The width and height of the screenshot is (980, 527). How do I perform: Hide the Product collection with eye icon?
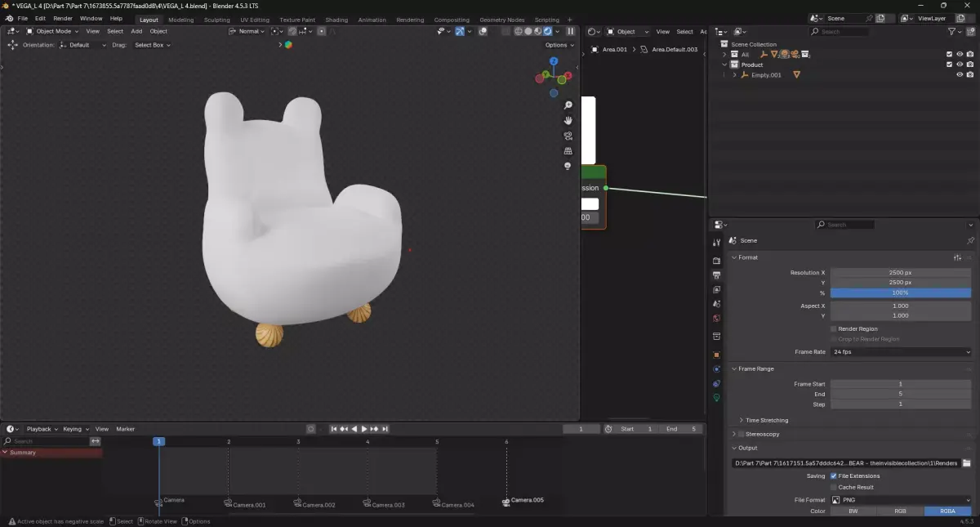[960, 65]
